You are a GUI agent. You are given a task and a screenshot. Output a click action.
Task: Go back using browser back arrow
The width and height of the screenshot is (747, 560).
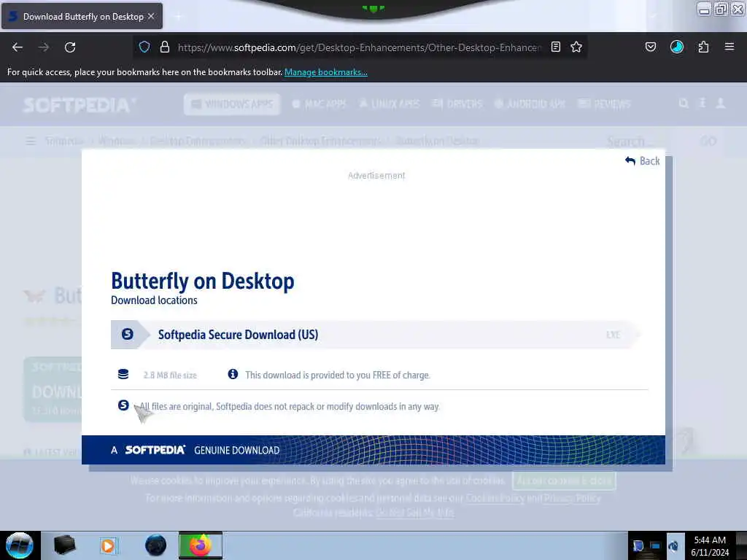[x=18, y=47]
